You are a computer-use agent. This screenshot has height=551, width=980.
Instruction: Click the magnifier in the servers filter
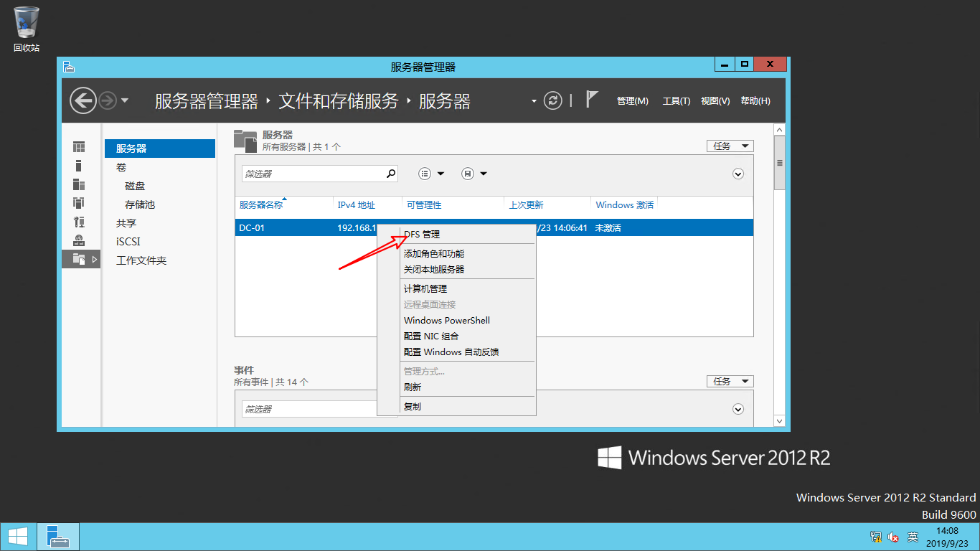391,174
